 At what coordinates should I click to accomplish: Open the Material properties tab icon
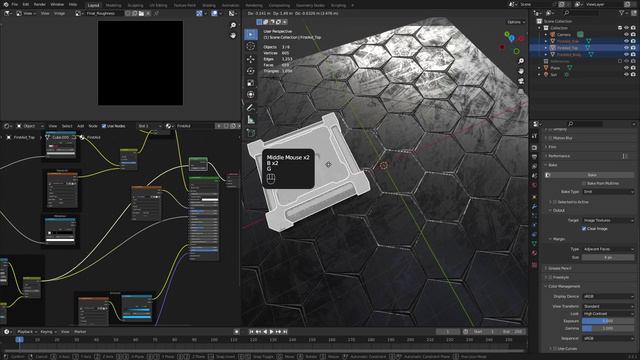point(534,253)
